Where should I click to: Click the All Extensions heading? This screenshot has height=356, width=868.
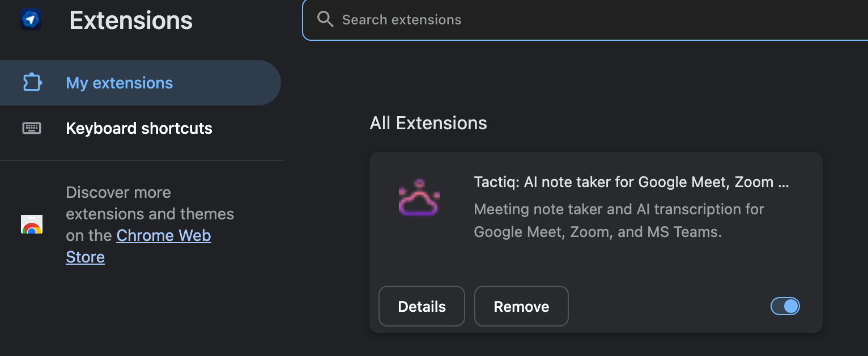coord(428,123)
